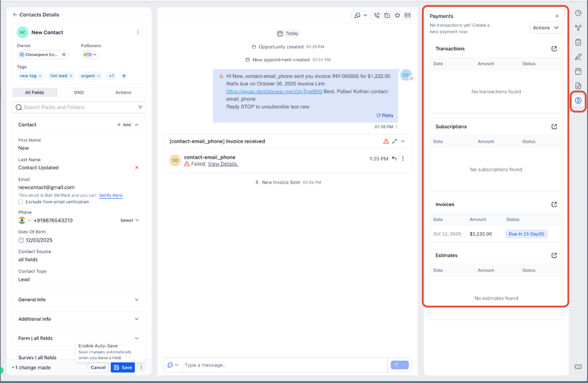Screen dimensions: 588x383
Task: Click the Type a message field
Action: (285, 365)
